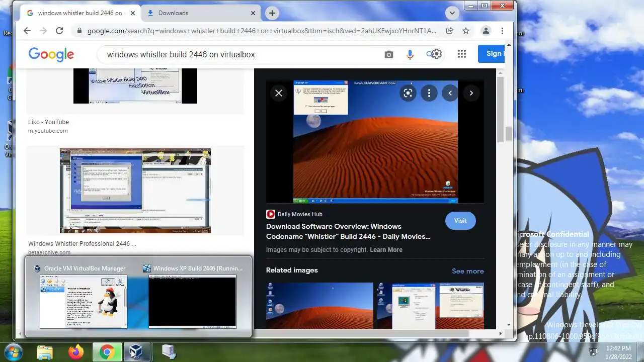Open the tab search dropdown arrow

coord(452,13)
